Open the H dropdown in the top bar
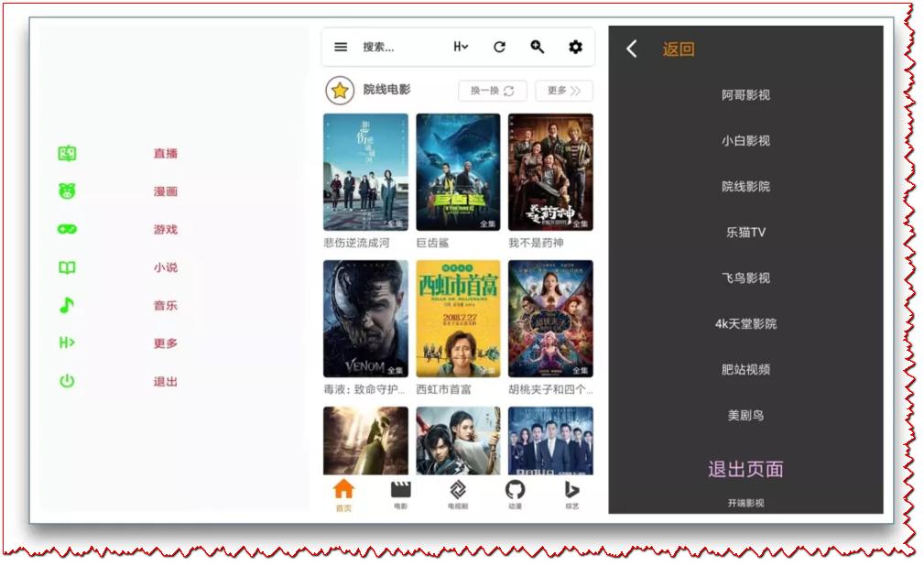924x566 pixels. [x=459, y=46]
